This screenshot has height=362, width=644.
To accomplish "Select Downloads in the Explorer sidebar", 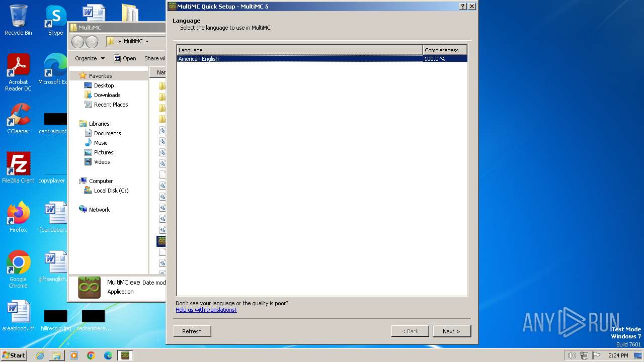I will pyautogui.click(x=107, y=95).
